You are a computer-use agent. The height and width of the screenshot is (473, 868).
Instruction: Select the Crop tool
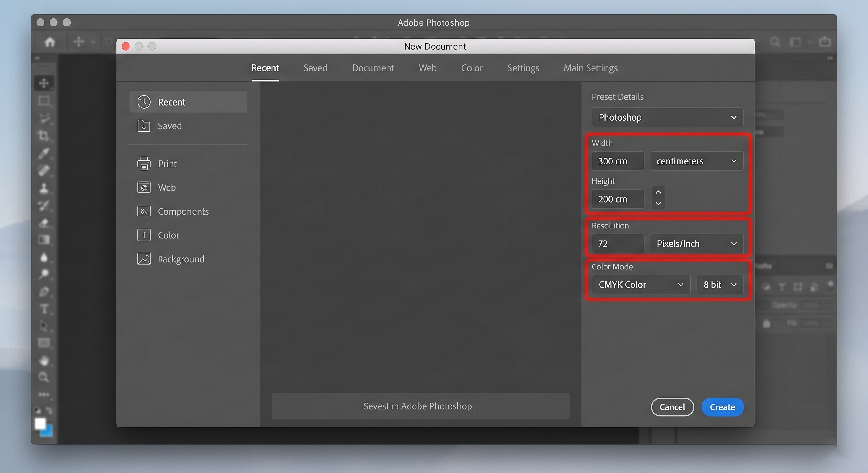coord(44,136)
